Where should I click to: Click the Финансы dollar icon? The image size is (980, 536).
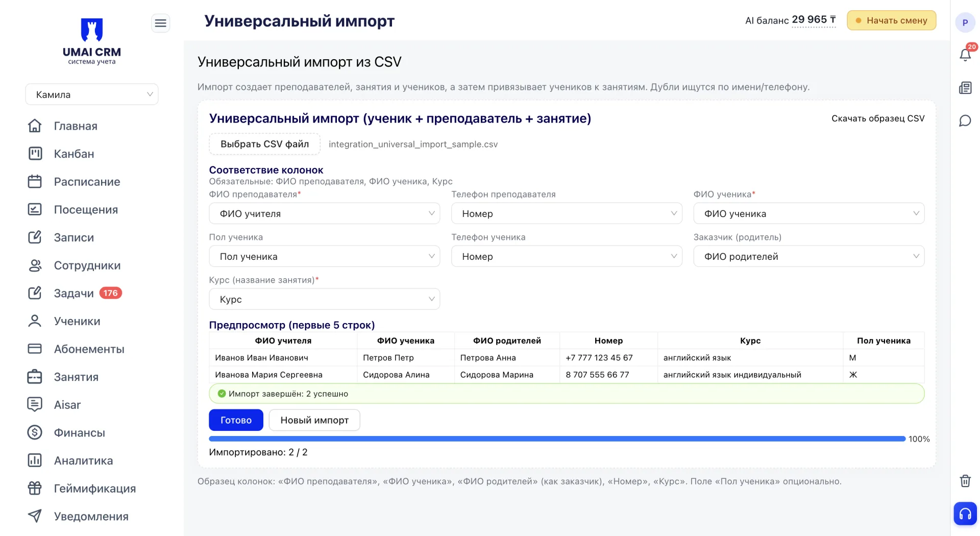point(35,432)
